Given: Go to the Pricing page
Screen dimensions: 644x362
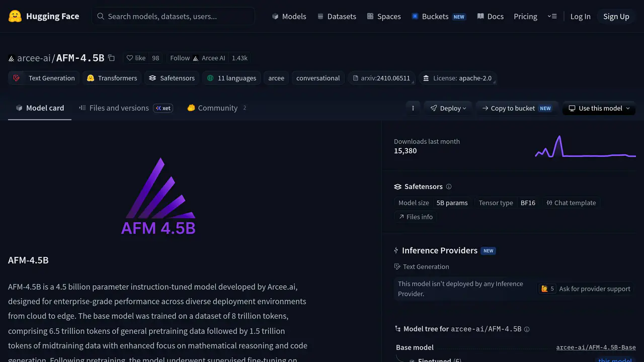Looking at the screenshot, I should pyautogui.click(x=525, y=16).
